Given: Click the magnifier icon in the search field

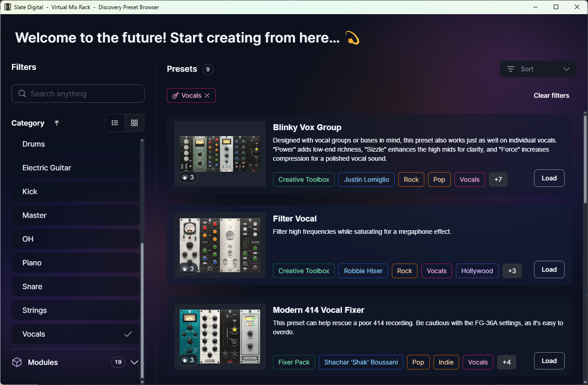Looking at the screenshot, I should click(x=22, y=93).
